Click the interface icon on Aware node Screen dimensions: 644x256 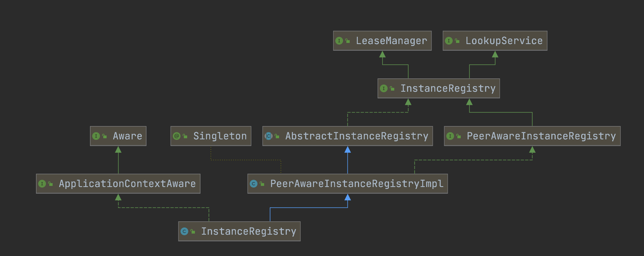[96, 136]
